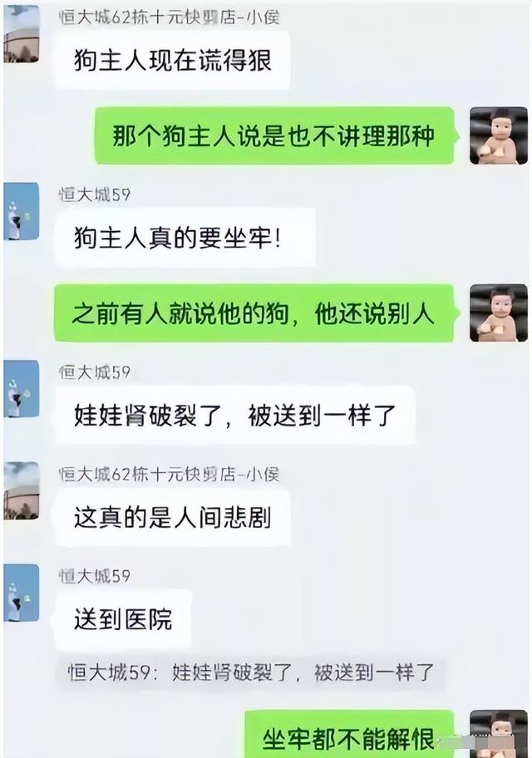This screenshot has height=758, width=532.
Task: Select the message bubble '这真的是人间悲剧'
Action: [x=173, y=517]
